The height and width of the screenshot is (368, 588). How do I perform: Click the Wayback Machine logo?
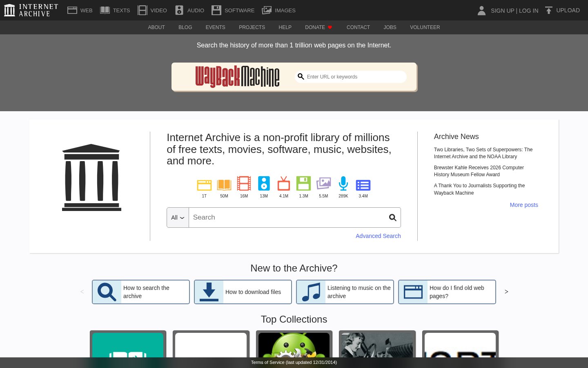pos(237,76)
